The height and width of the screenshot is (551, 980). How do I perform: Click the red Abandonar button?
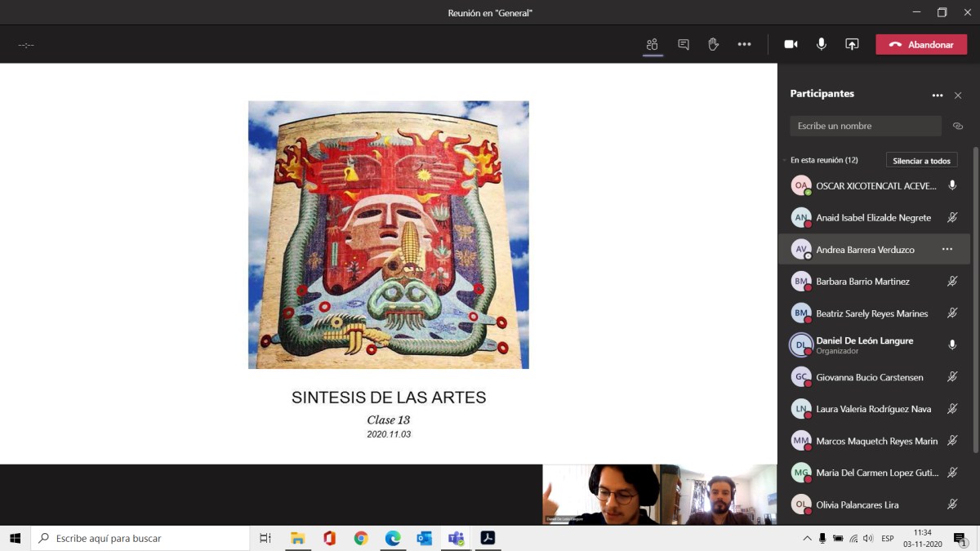pyautogui.click(x=921, y=45)
